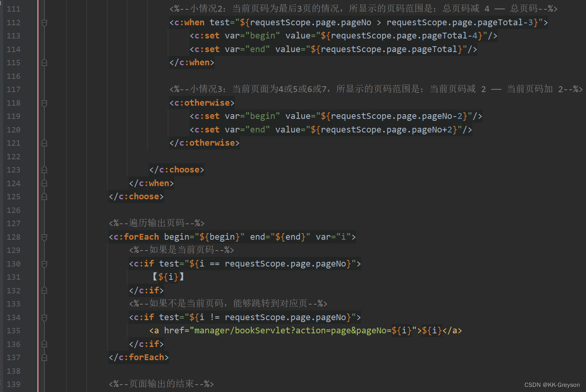Click line number 126 in gutter
This screenshot has height=392, width=586.
click(14, 210)
